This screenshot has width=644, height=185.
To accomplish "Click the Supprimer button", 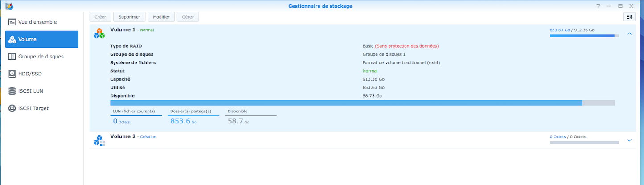I will pos(129,17).
